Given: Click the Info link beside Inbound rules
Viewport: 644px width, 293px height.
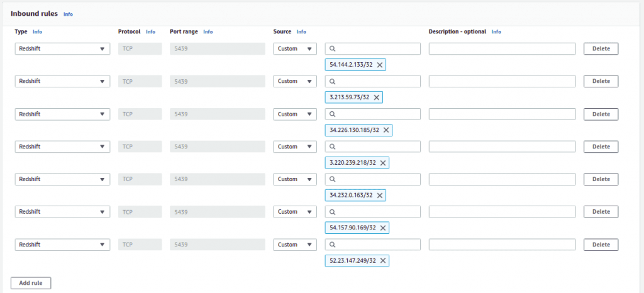Looking at the screenshot, I should pyautogui.click(x=68, y=14).
